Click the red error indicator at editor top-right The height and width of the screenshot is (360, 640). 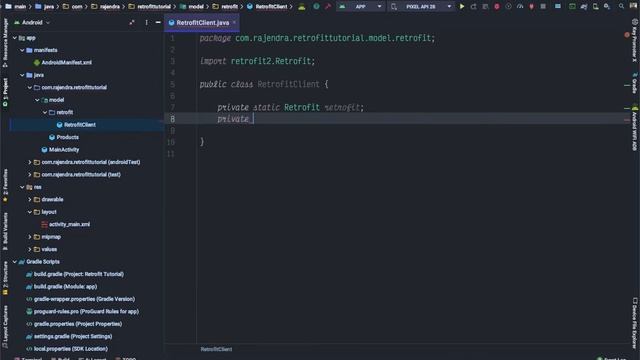coord(627,35)
